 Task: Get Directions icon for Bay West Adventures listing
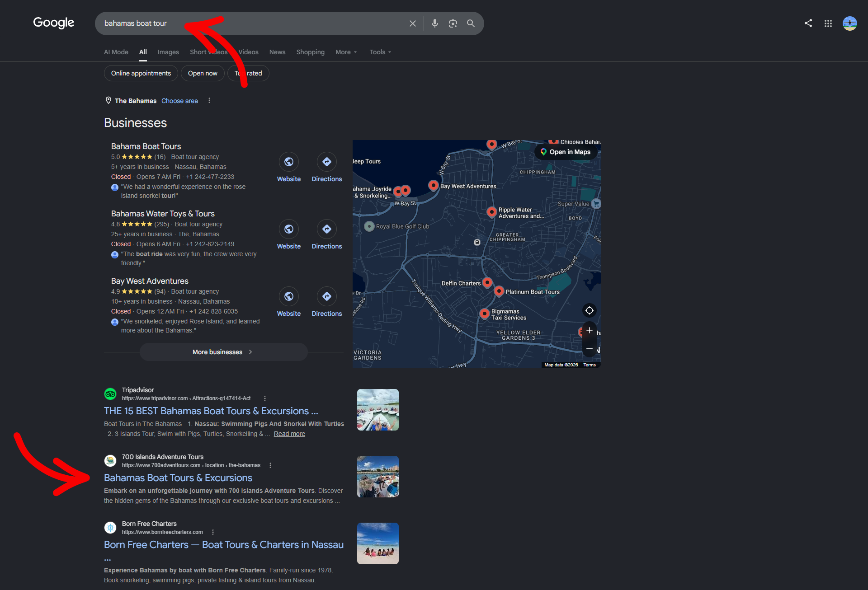pos(326,296)
